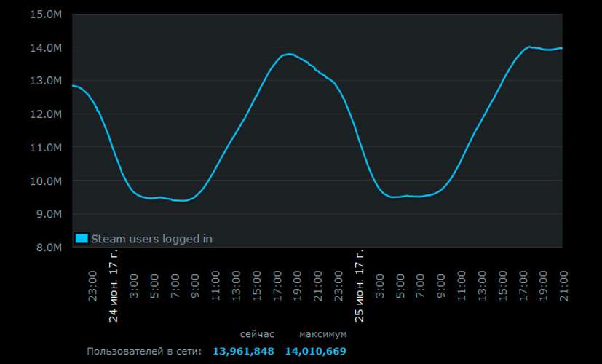602x364 pixels.
Task: Click the 11.0M y-axis label
Action: (47, 148)
